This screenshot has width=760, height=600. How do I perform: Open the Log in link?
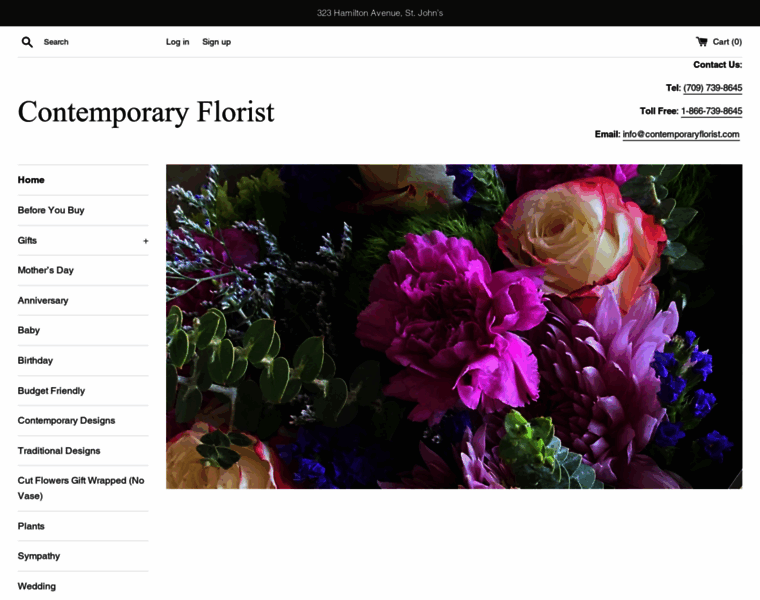click(177, 42)
